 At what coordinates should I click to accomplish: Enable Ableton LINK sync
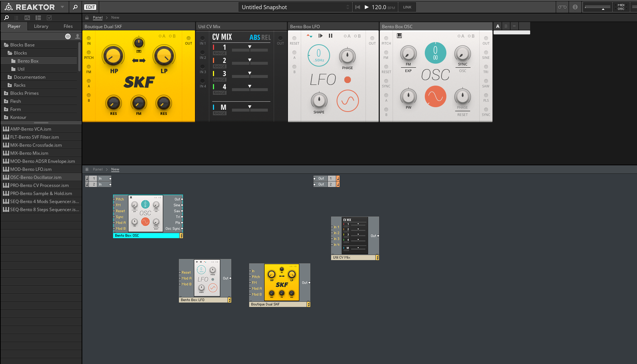(x=407, y=7)
